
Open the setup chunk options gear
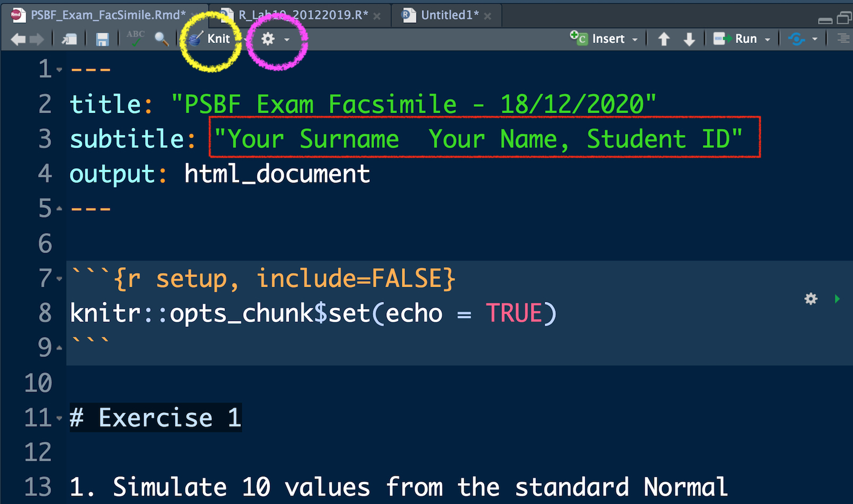[811, 299]
